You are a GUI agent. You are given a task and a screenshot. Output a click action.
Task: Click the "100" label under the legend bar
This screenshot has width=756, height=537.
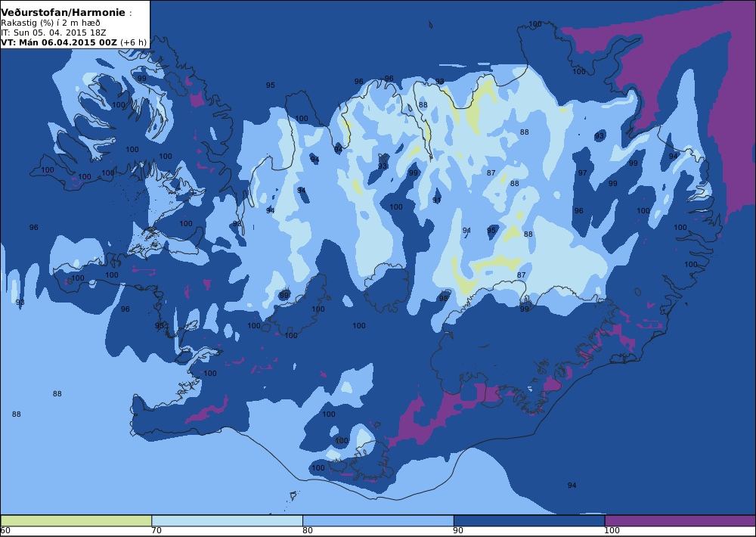coord(612,531)
